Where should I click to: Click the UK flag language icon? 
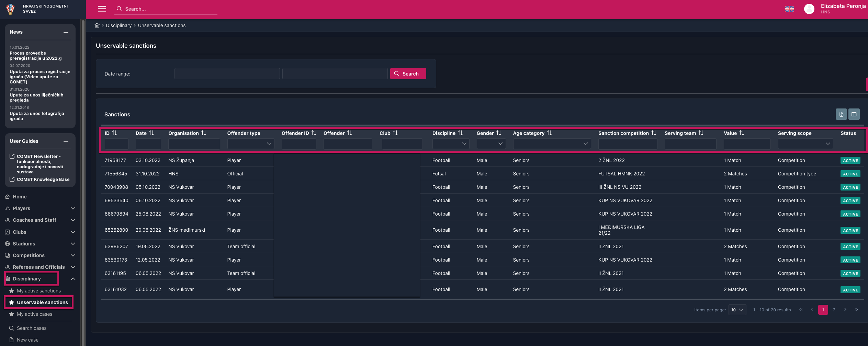click(x=789, y=9)
